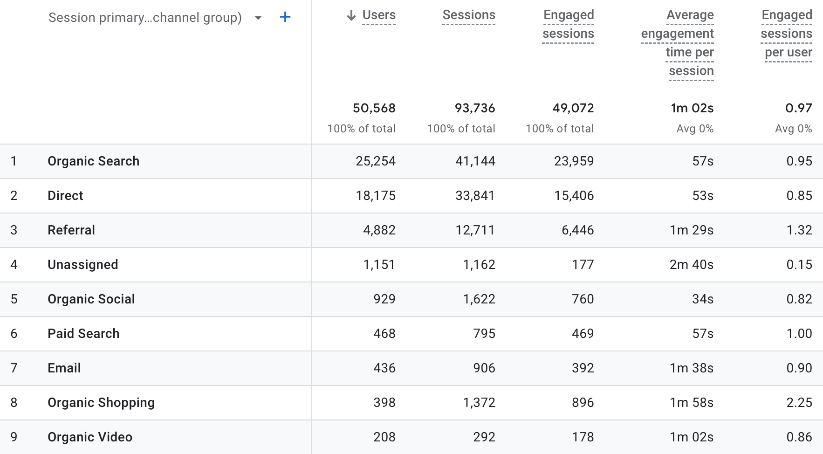This screenshot has height=454, width=823.
Task: Select the Organic Search row label
Action: (93, 161)
